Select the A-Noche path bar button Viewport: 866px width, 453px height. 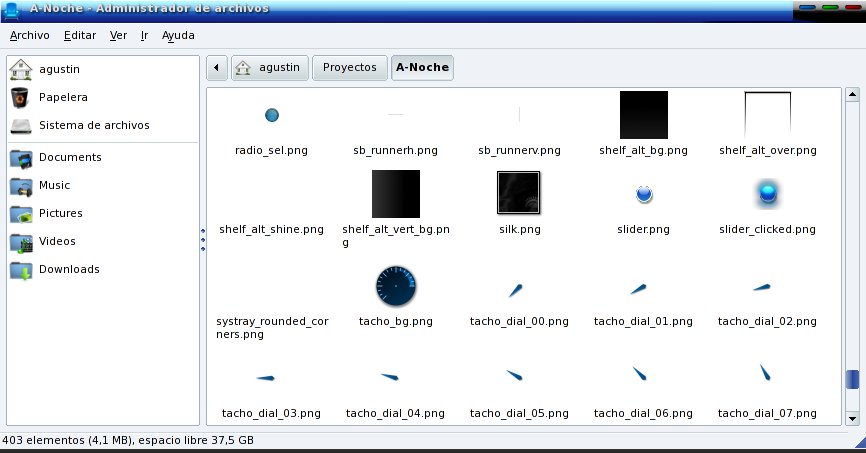point(422,68)
